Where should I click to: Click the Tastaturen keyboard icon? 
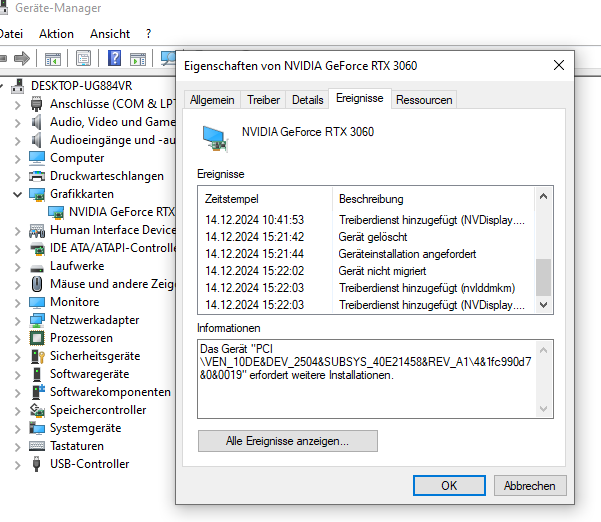point(37,446)
